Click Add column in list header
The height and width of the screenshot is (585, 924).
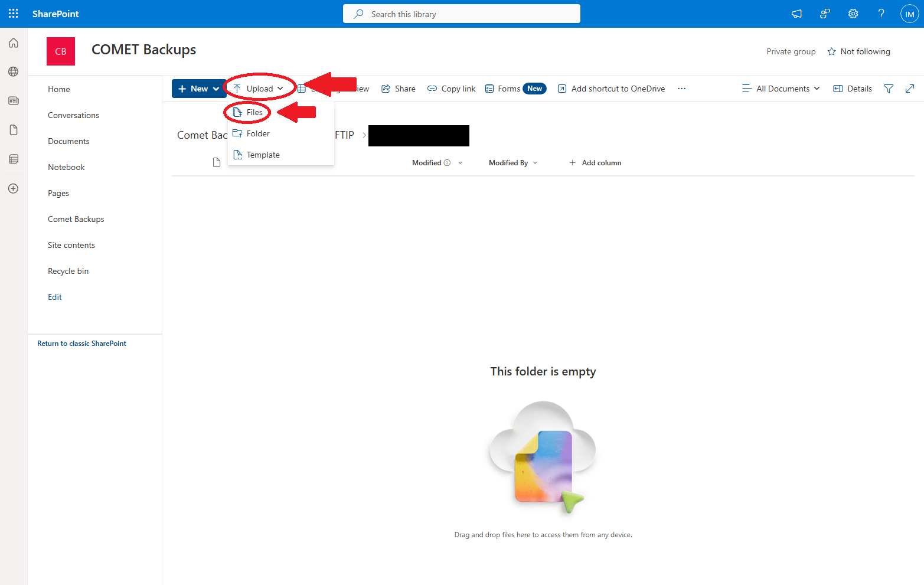point(595,163)
